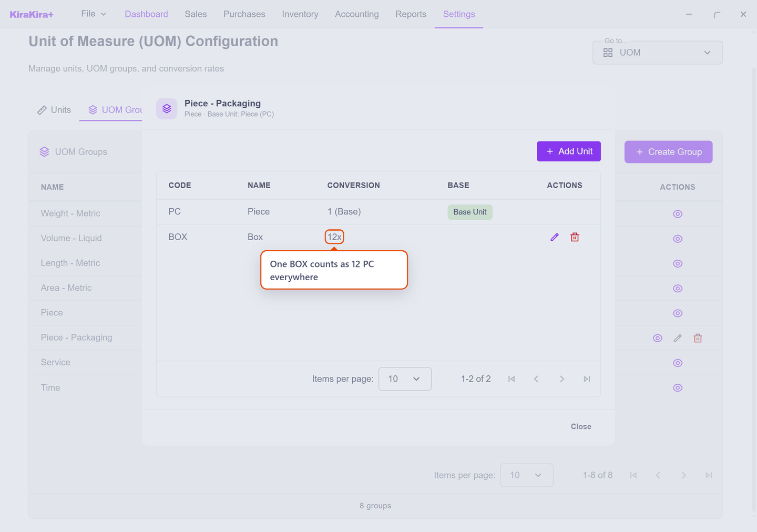Go to next page of groups list

[x=684, y=475]
